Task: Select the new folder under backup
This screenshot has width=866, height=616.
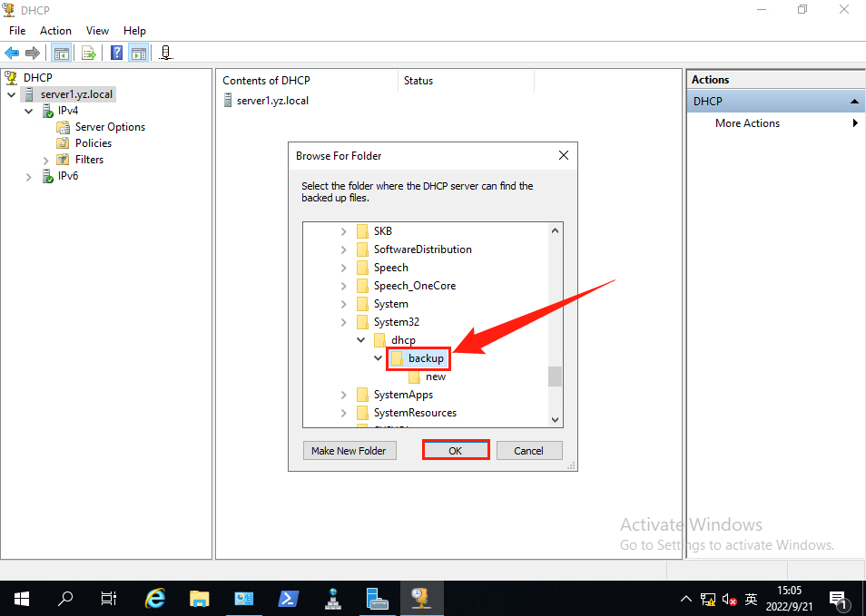Action: (x=435, y=376)
